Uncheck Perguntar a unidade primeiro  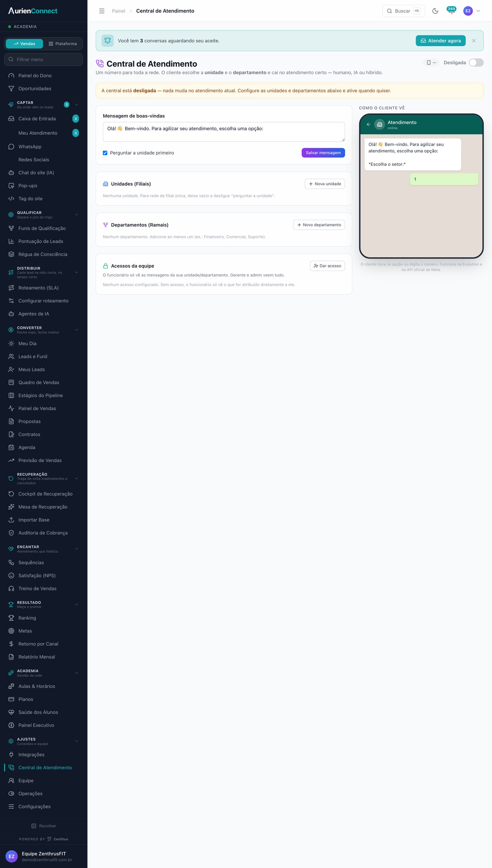[105, 153]
